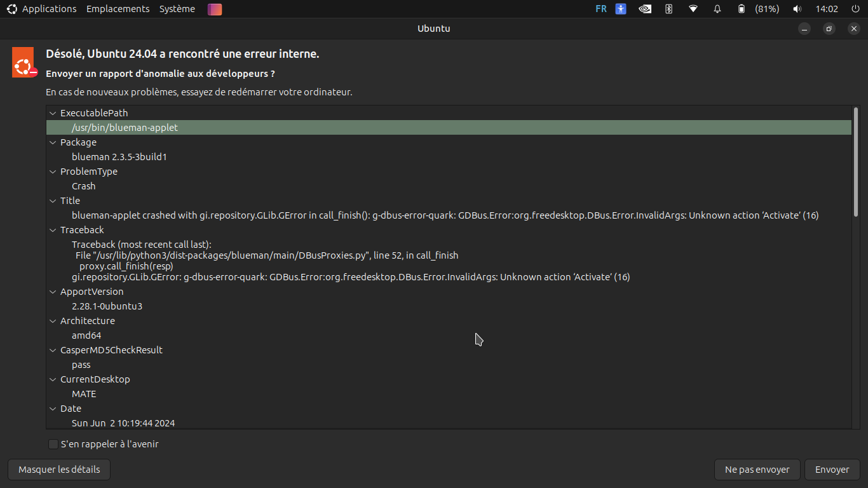Click the Envoyer button

(x=832, y=470)
